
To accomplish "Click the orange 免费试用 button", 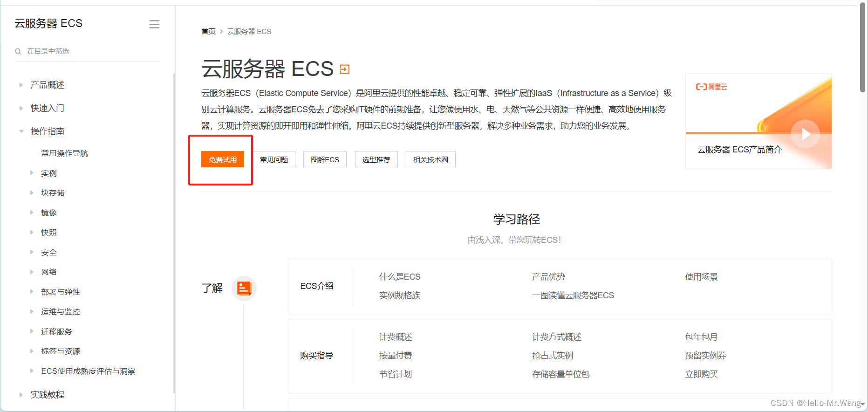I will [223, 159].
